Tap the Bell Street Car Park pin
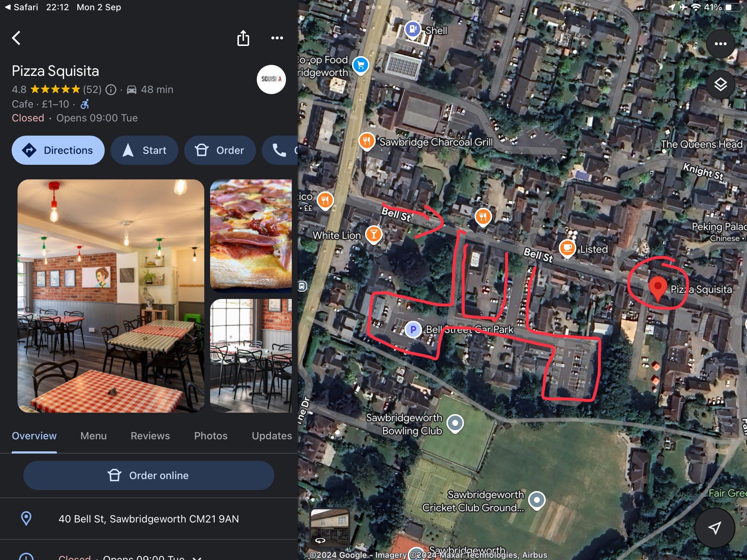This screenshot has width=747, height=560. [x=413, y=330]
